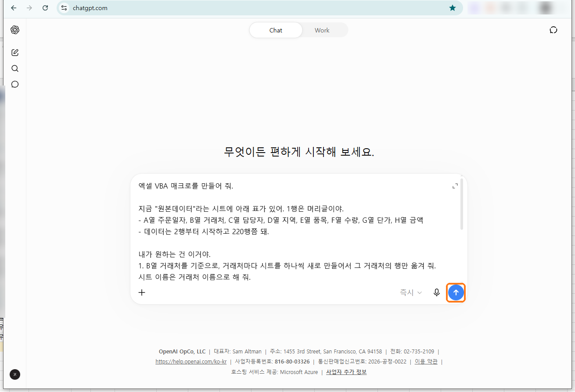Click the line starting "지금 "원본데이터"라는 시트에"
Image resolution: width=575 pixels, height=392 pixels.
pos(241,209)
